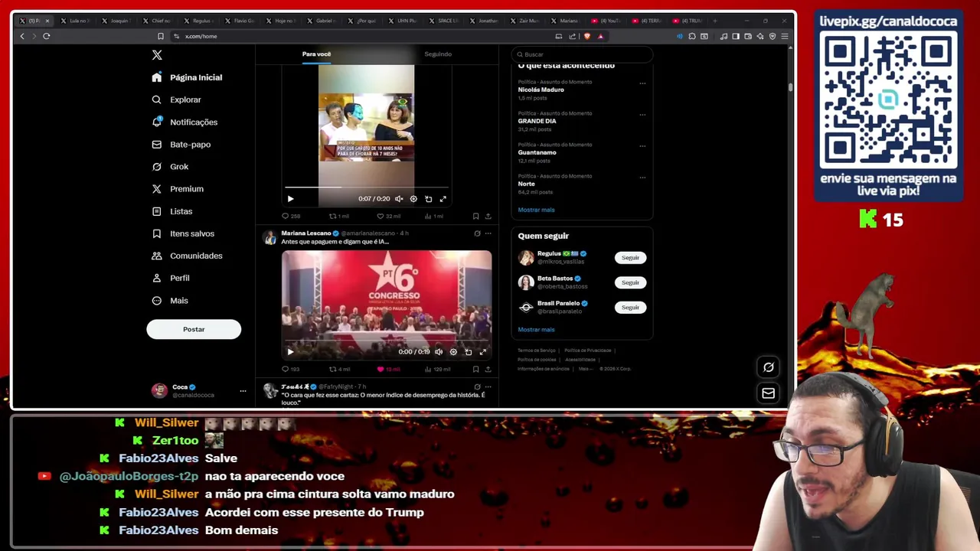Screen dimensions: 980x551
Task: Open Notificações in sidebar
Action: click(185, 122)
